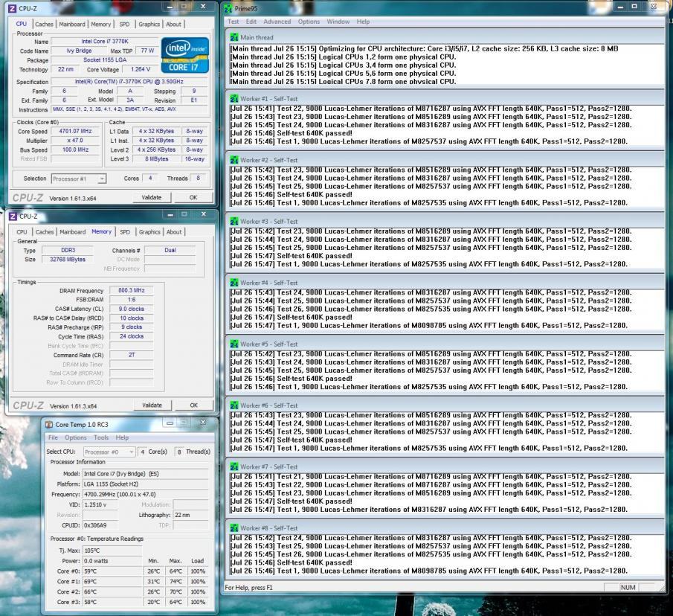Click the Core Voltage 1.264 V field
Screen dimensions: 673x616
coord(141,69)
